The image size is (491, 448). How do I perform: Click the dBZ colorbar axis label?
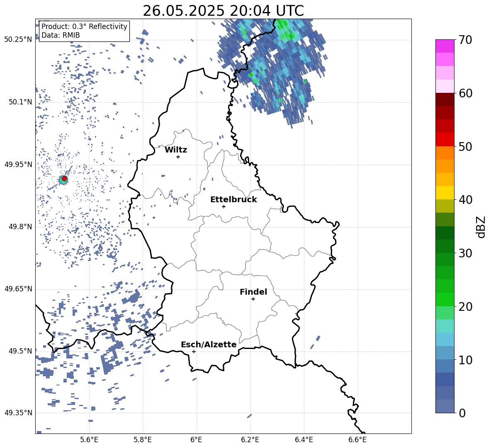[480, 227]
